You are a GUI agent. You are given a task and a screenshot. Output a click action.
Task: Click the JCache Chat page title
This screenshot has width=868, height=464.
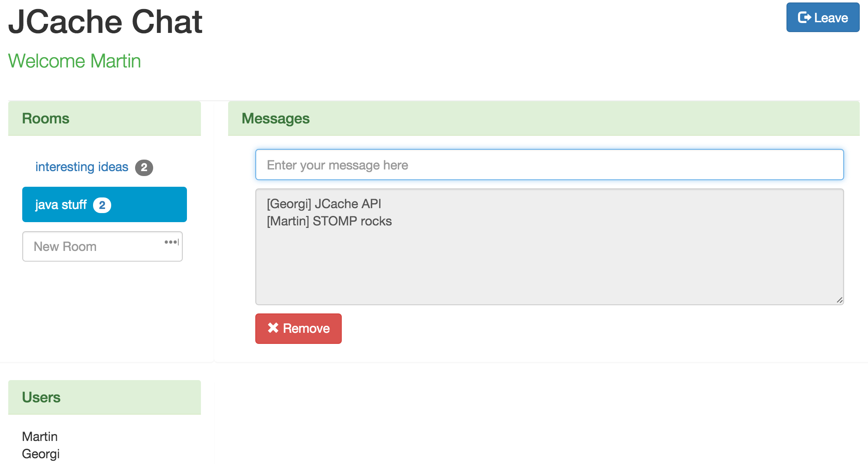click(x=105, y=22)
